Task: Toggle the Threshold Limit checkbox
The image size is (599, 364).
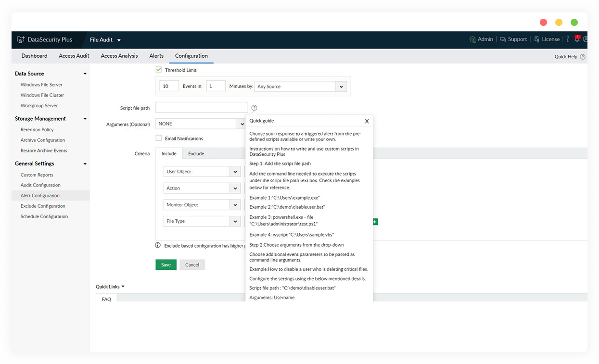Action: click(x=159, y=70)
